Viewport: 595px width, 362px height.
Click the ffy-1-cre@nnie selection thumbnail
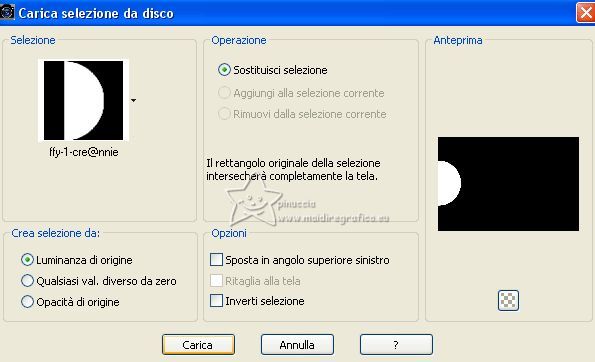tap(83, 101)
